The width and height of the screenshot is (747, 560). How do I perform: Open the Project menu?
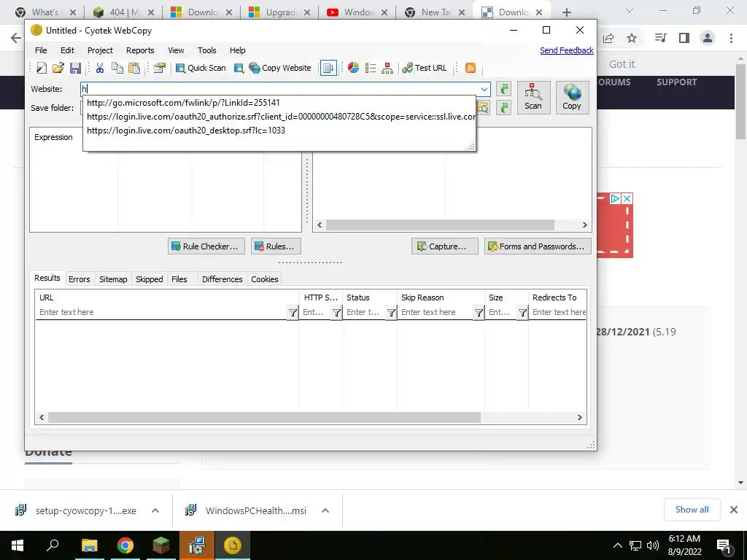(x=100, y=50)
